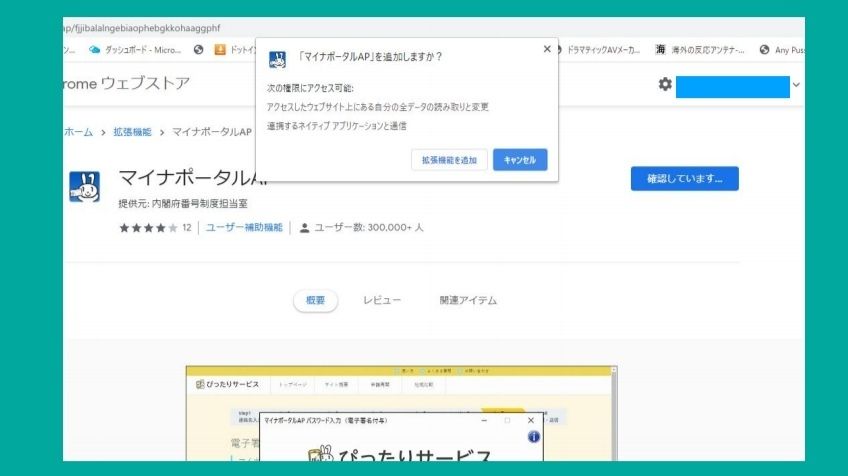This screenshot has height=476, width=848.
Task: Click the マイナポータルAP rabbit icon on store page
Action: tap(84, 187)
